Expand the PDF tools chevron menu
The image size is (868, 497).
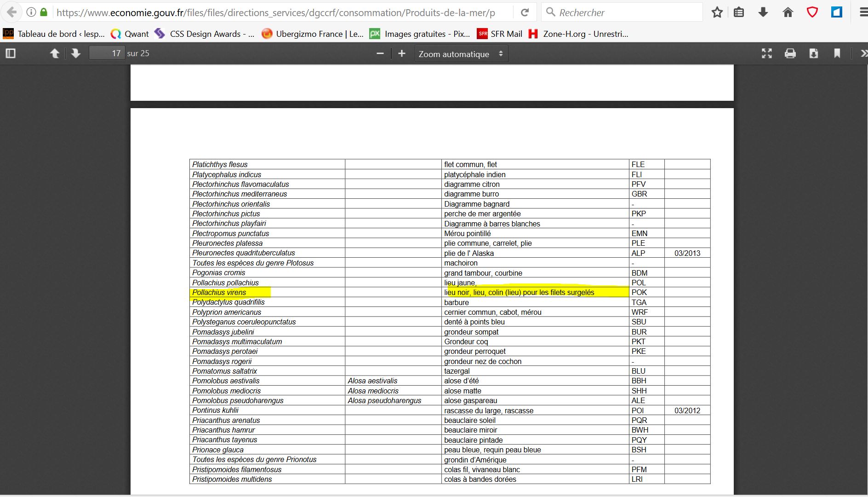862,53
